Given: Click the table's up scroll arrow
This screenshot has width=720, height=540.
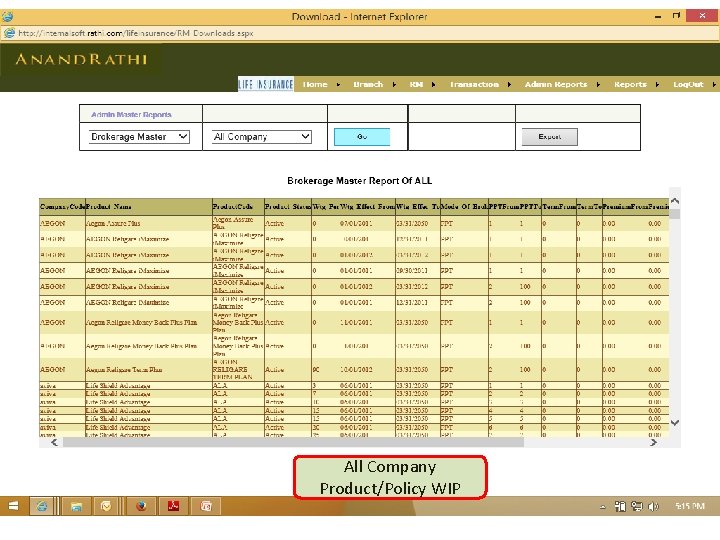Looking at the screenshot, I should [675, 201].
